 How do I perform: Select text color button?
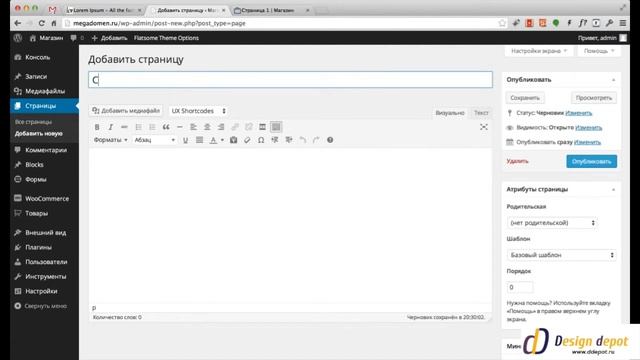[213, 140]
